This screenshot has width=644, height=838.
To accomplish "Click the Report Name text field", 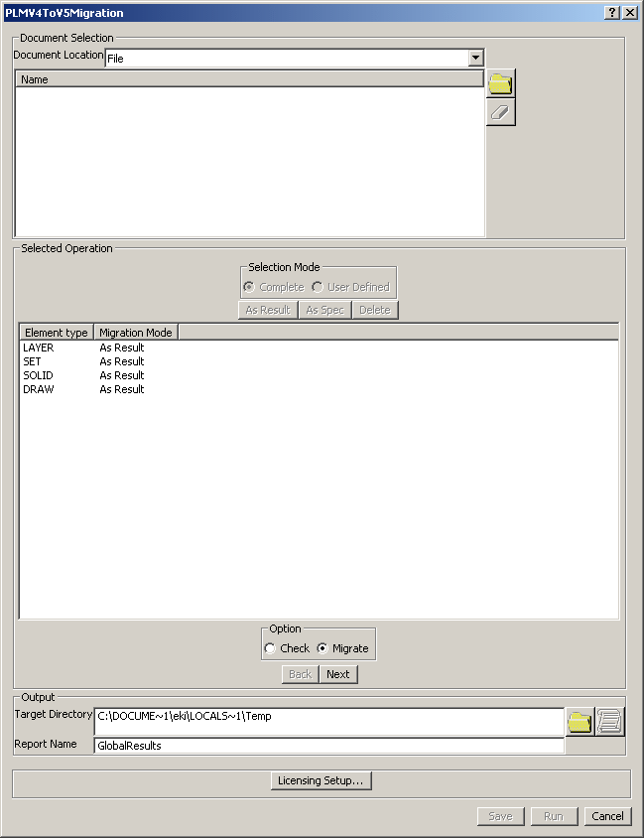I will 327,745.
